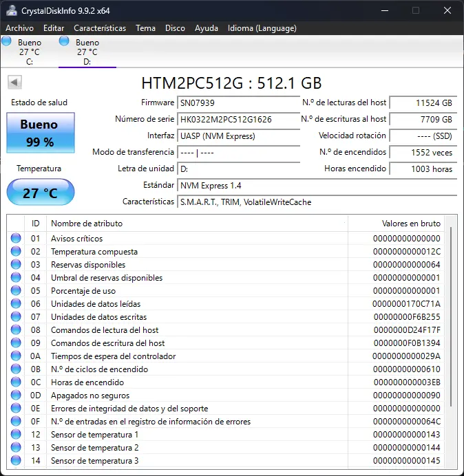
Task: Click the Estándar field NVM Express 1.4
Action: 317,185
